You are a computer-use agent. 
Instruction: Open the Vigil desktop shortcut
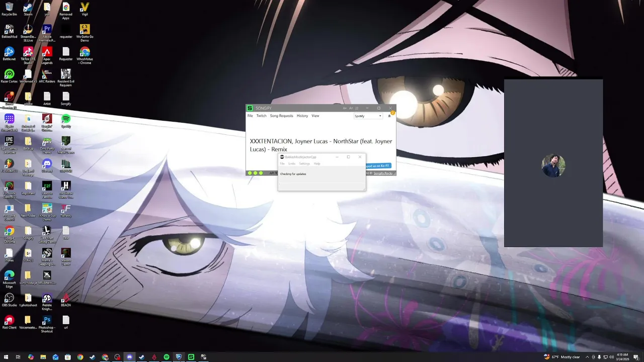(85, 10)
